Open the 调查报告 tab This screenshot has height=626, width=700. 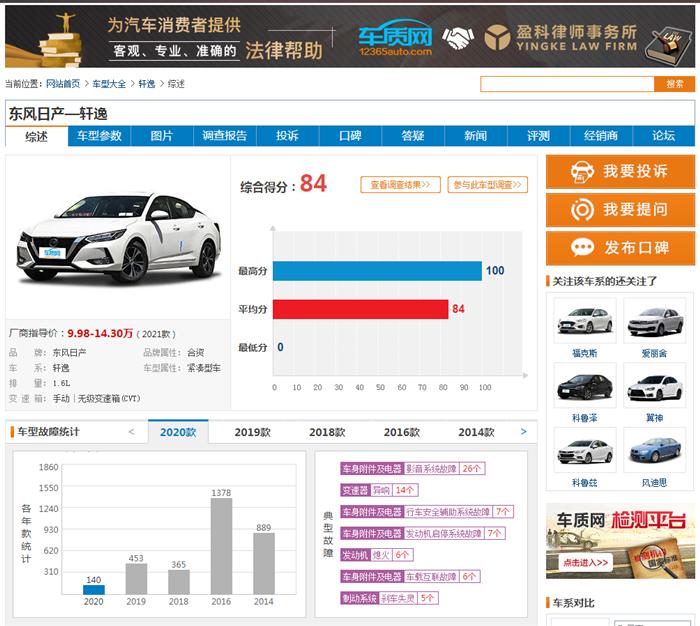(x=225, y=136)
